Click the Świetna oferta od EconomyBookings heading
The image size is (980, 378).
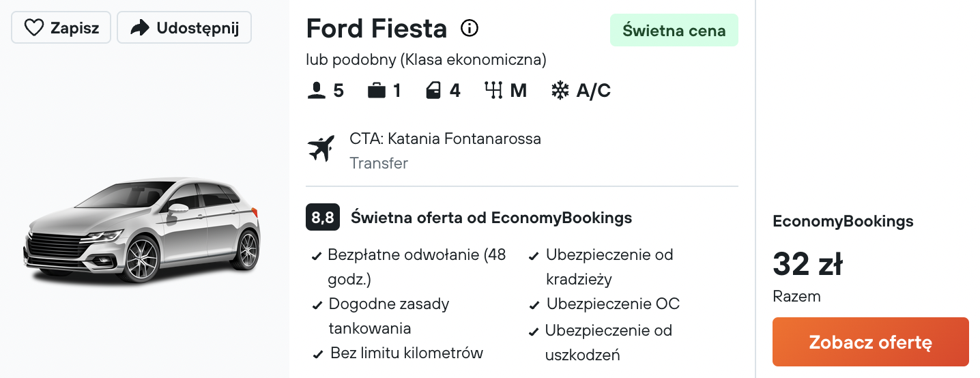[x=491, y=218]
